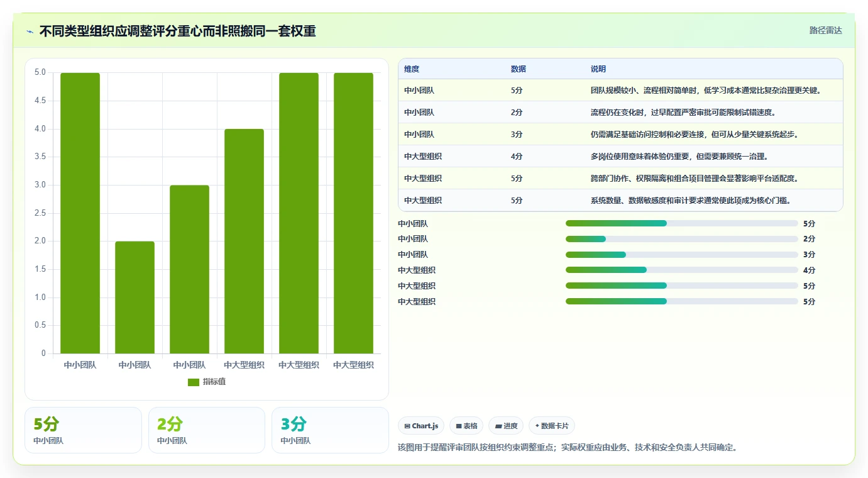Viewport: 868px width, 478px height.
Task: Click the table row about 跨部门协作
Action: click(x=620, y=179)
